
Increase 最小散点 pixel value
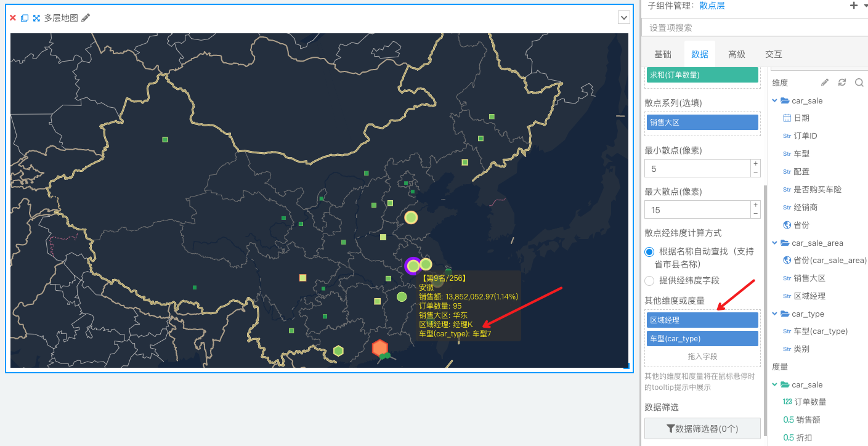pyautogui.click(x=755, y=164)
